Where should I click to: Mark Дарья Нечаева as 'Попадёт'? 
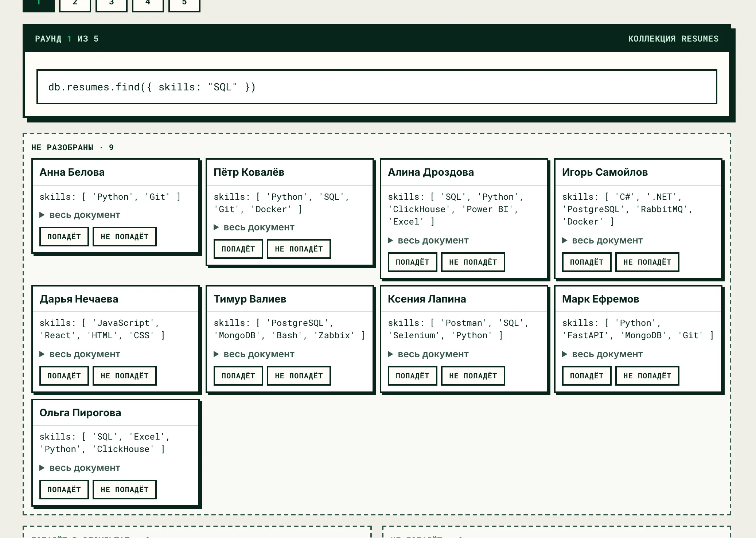coord(64,376)
